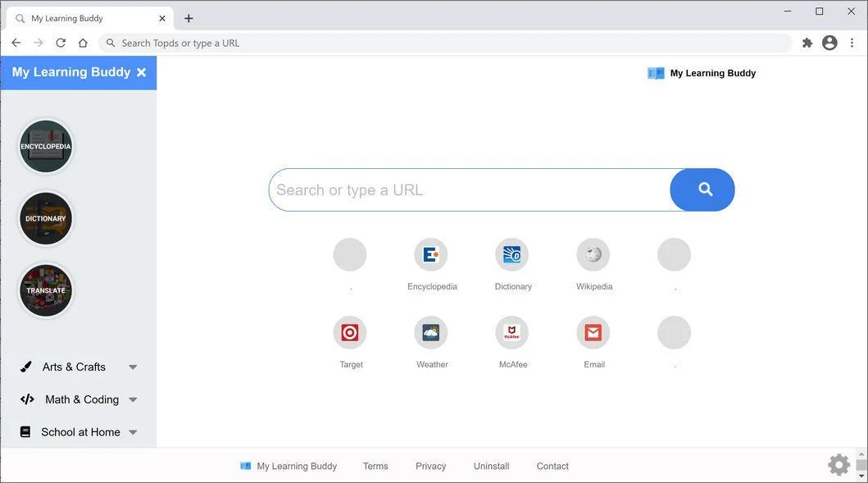Click the Terms footer link
Screen dimensions: 868x483
[x=375, y=466]
